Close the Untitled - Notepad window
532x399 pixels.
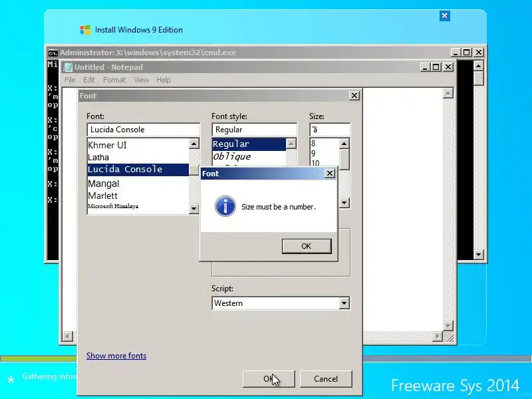448,67
